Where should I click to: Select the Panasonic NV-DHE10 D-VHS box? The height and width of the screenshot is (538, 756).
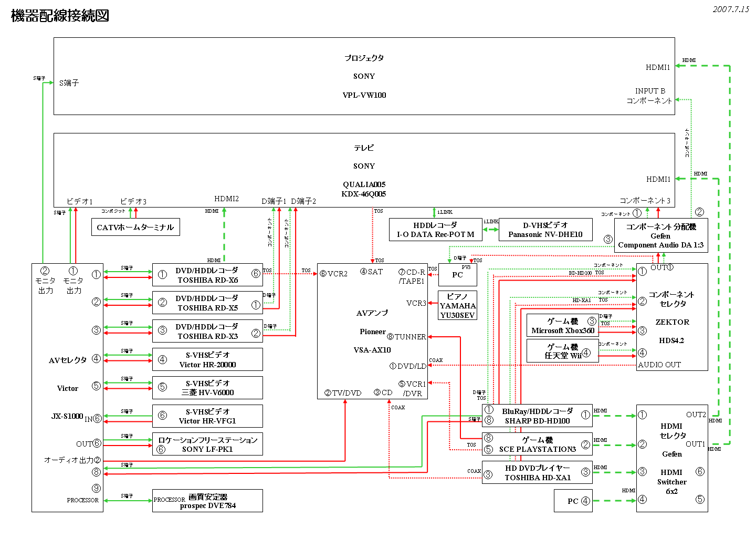click(x=545, y=230)
